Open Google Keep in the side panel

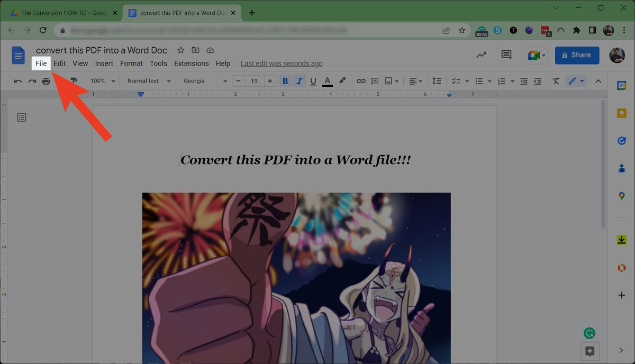(622, 113)
